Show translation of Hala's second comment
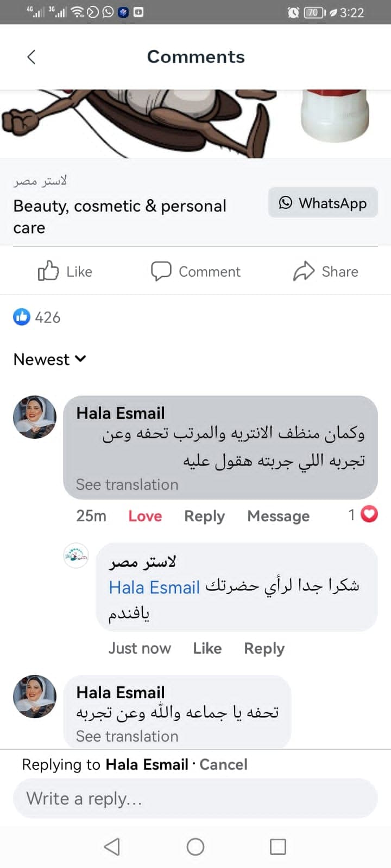The height and width of the screenshot is (868, 391). click(x=127, y=736)
